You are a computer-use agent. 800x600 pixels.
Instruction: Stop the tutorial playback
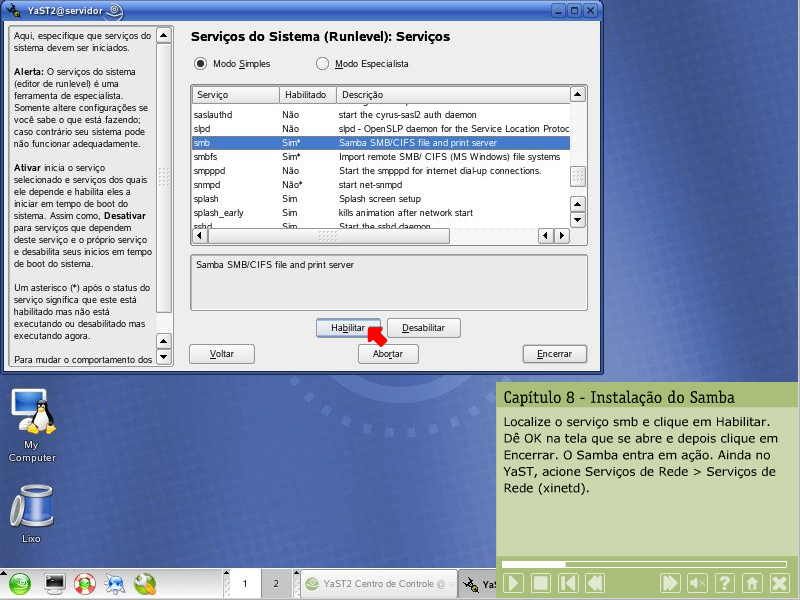[540, 582]
